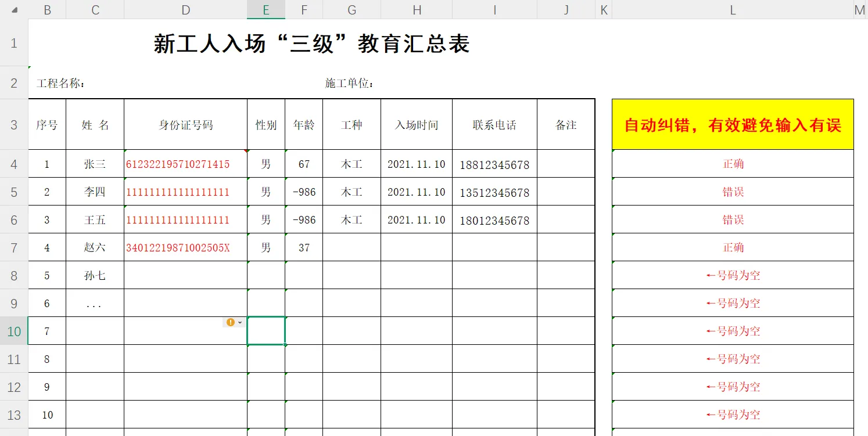Select row 3 header
The width and height of the screenshot is (868, 436).
(x=14, y=124)
